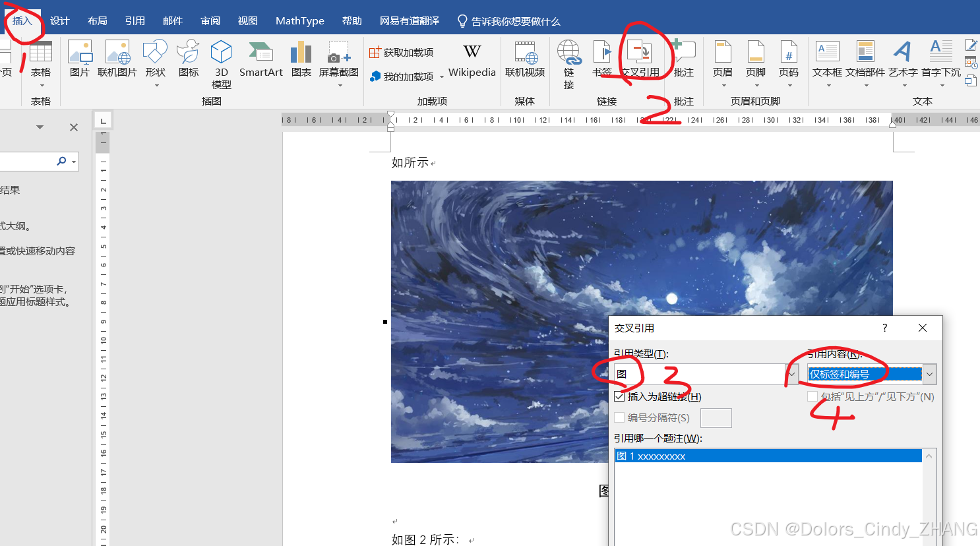Open the Shapes (形状) gallery
Viewport: 980px width, 546px height.
click(156, 64)
